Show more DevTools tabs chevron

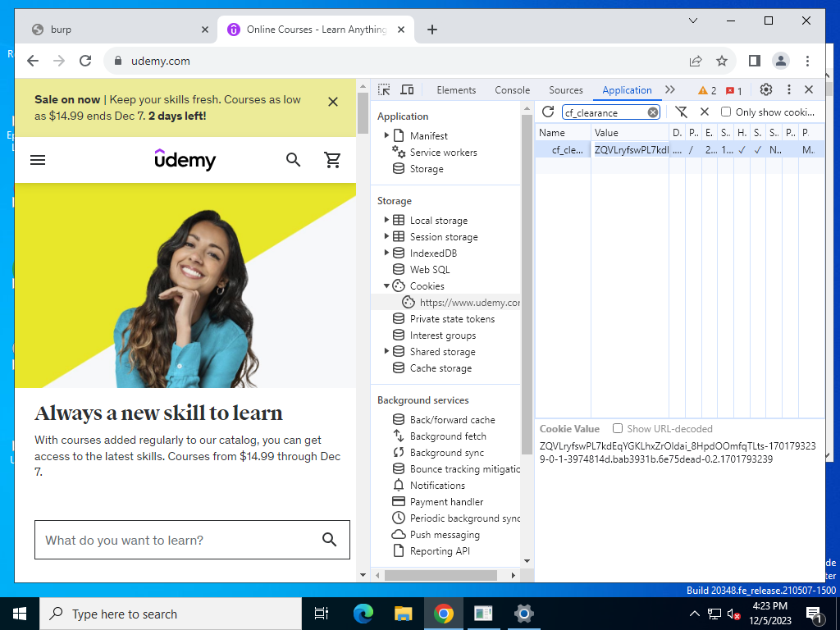coord(670,89)
